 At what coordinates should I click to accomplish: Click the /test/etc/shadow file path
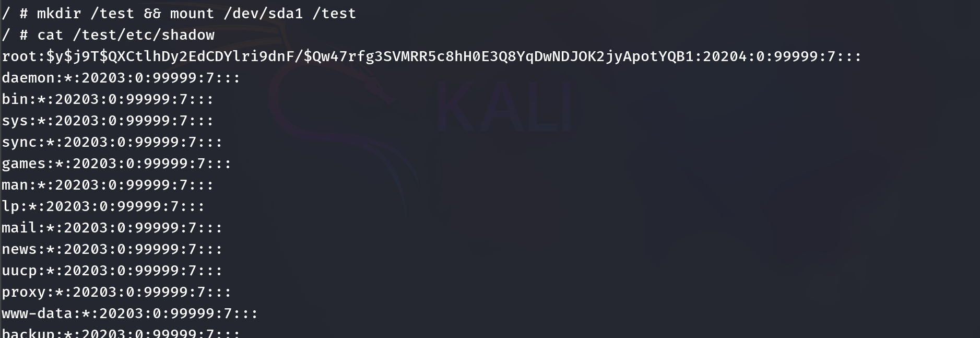[144, 35]
